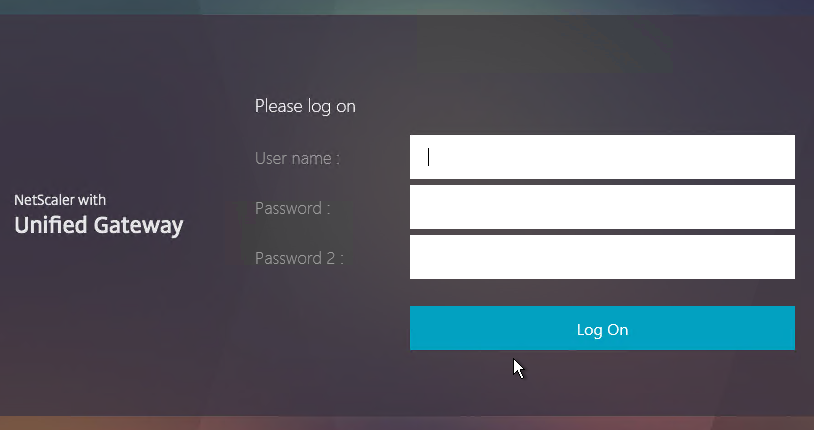Click the 'NetScaler with' branding text
The height and width of the screenshot is (430, 814).
click(x=60, y=200)
